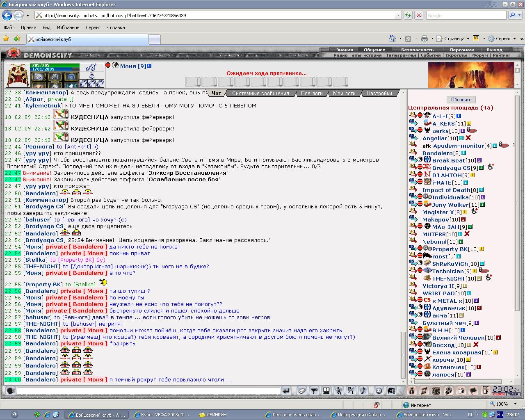The image size is (525, 420).
Task: Click the friends faces icon in bottom toolbar
Action: 436,391
